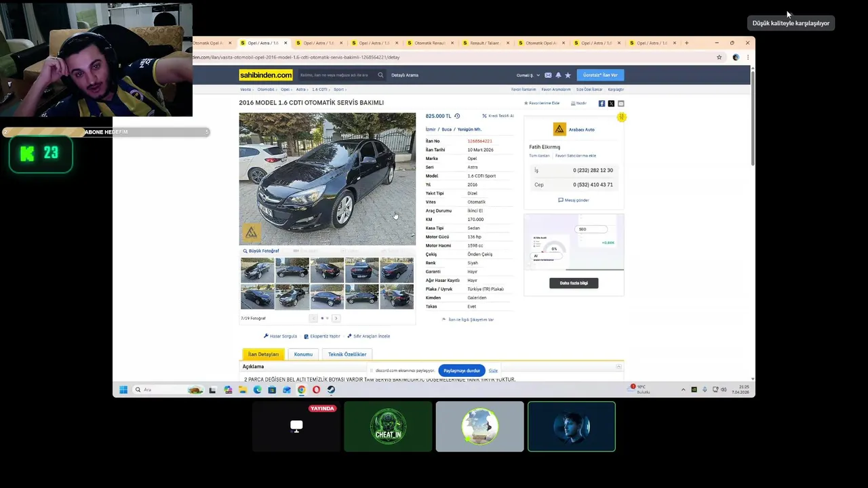Switch to the Renault / Taliant browser tab
The height and width of the screenshot is (488, 868).
click(x=485, y=43)
